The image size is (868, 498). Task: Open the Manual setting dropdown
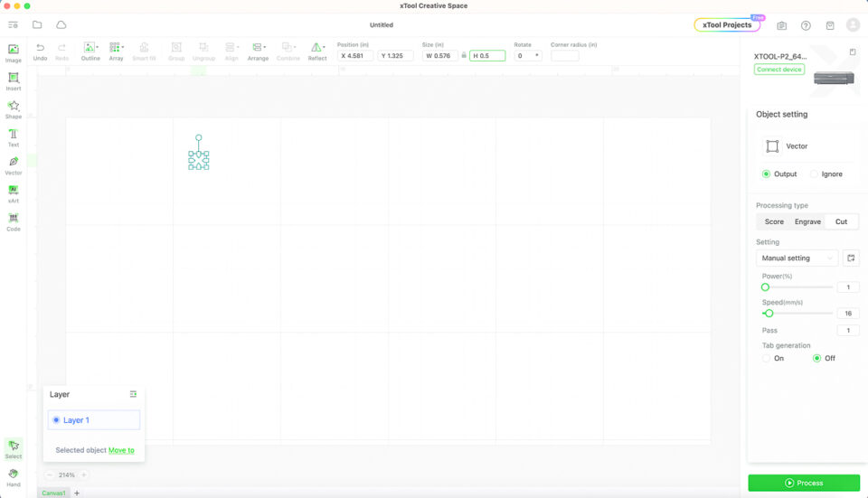pos(797,258)
